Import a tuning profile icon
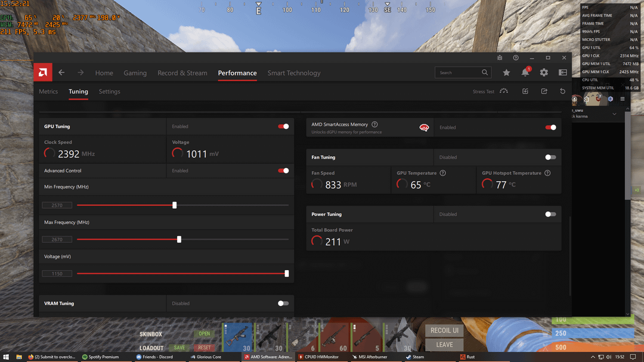 (524, 91)
